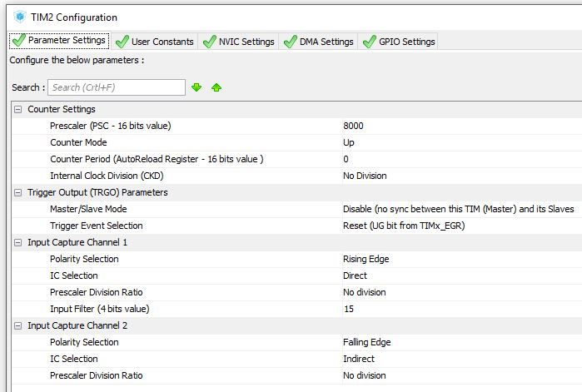The image size is (582, 392).
Task: Collapse the Input Capture Channel 2 section
Action: [x=17, y=325]
